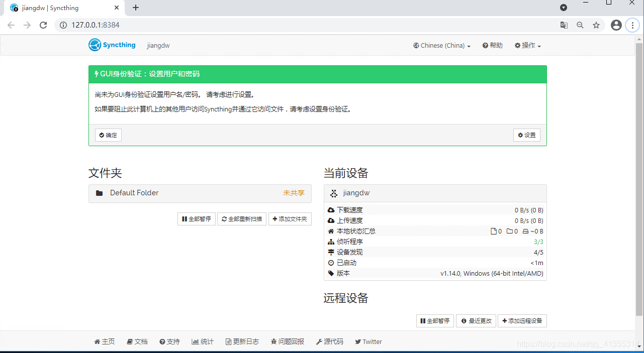Click the 未共享 status text

pyautogui.click(x=294, y=193)
